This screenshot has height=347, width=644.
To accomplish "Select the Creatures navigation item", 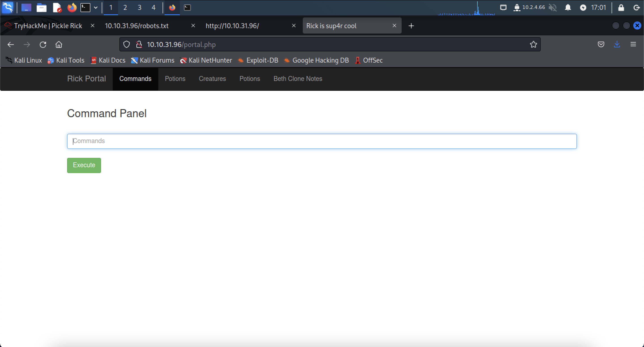I will point(212,79).
